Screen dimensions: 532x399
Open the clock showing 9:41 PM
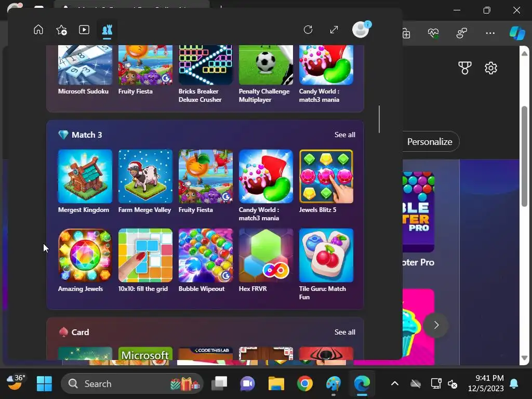(x=486, y=383)
